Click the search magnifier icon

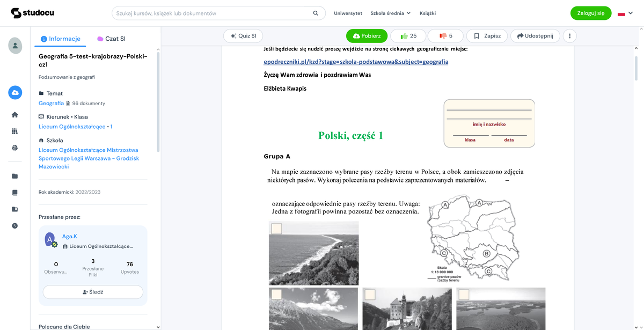point(316,13)
